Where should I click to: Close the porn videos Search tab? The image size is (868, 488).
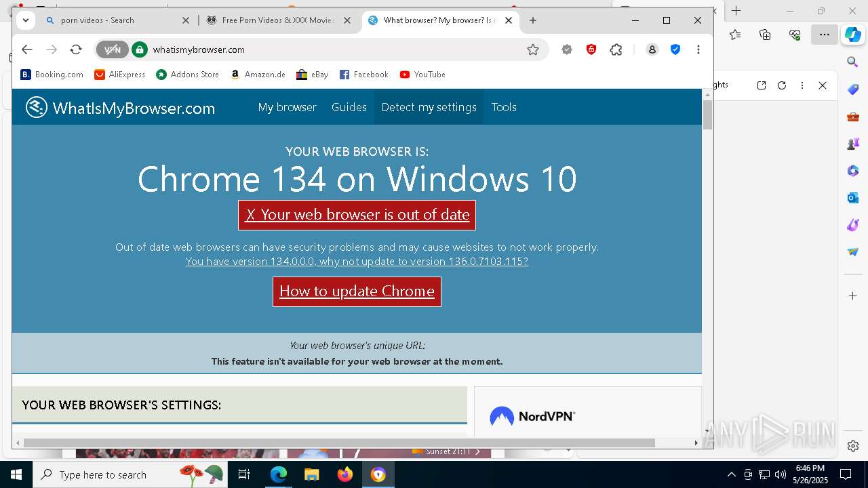pos(186,20)
